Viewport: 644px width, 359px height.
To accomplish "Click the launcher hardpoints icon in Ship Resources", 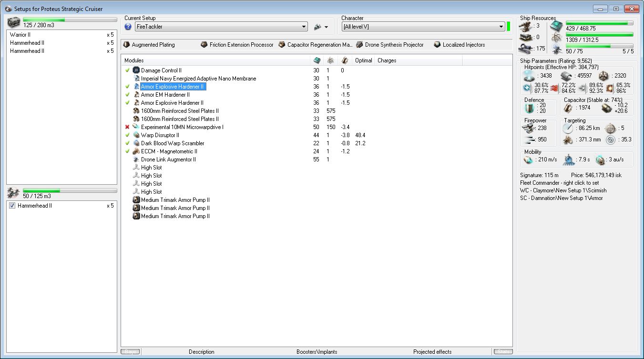I will pyautogui.click(x=526, y=37).
